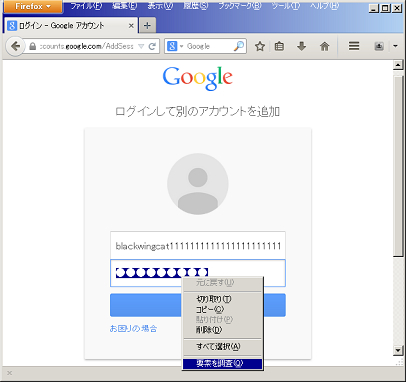Viewport: 406px width, 382px height.
Task: Open the Firefox application menu button
Action: 33,6
